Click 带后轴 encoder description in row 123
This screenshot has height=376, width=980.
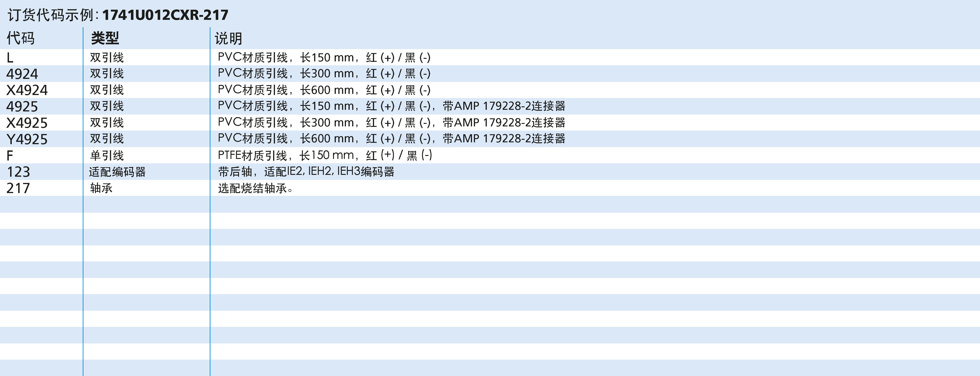306,172
